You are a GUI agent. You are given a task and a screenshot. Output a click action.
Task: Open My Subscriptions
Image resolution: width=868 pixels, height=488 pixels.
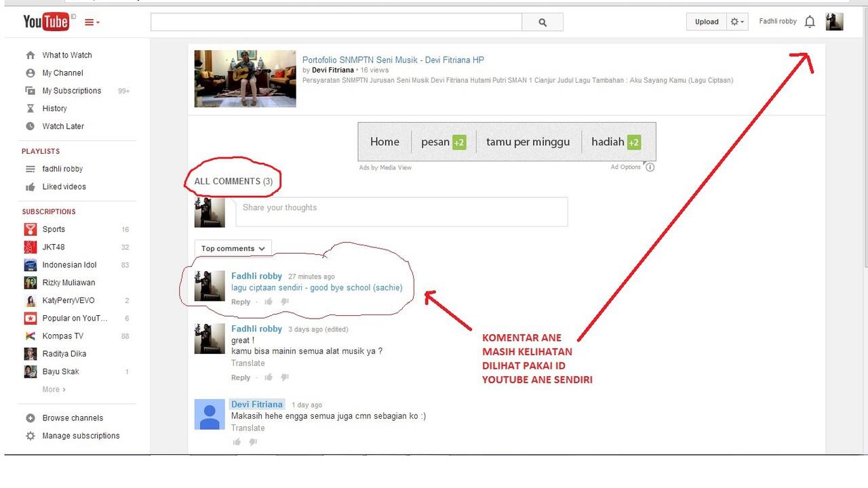(71, 91)
